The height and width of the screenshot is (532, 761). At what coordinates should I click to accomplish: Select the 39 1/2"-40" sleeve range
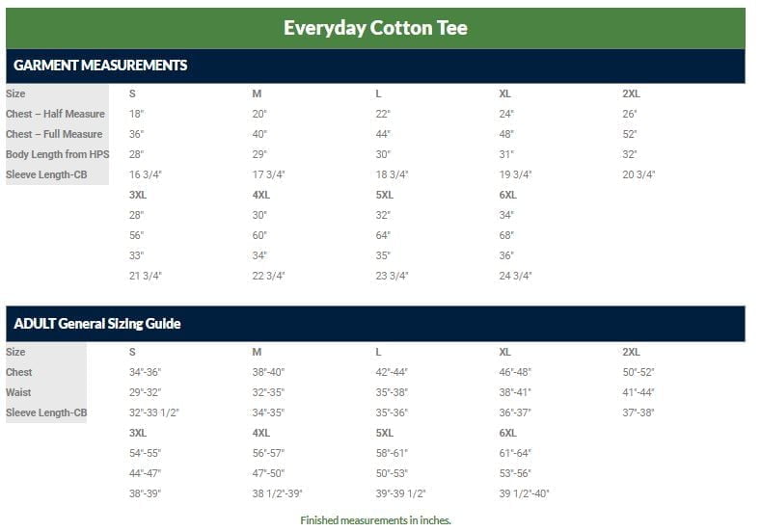pos(524,493)
